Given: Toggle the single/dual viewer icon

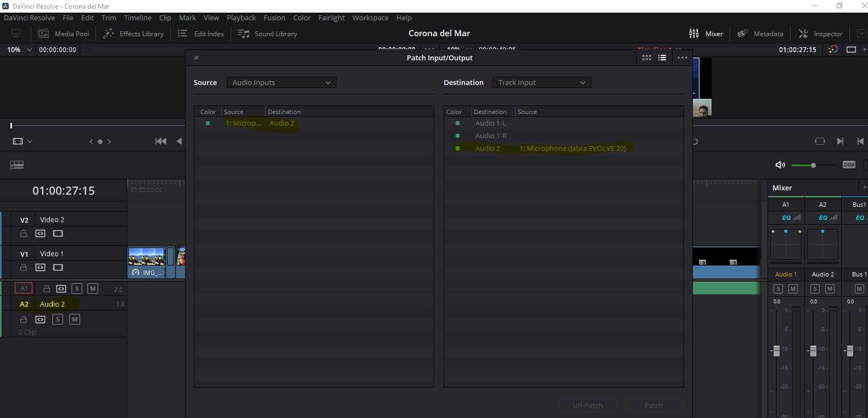Looking at the screenshot, I should coord(851,49).
